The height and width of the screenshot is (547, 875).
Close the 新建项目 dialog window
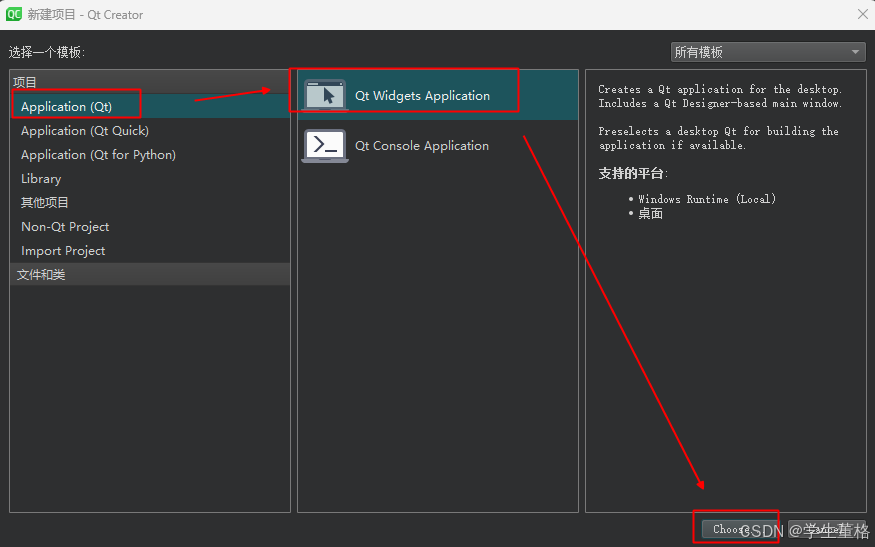[863, 14]
